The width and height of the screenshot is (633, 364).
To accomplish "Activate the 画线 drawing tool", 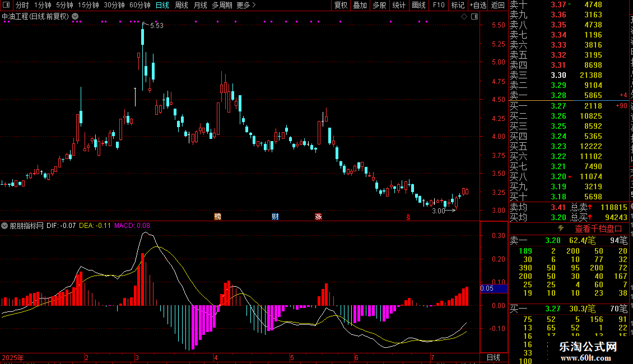I will click(x=418, y=5).
